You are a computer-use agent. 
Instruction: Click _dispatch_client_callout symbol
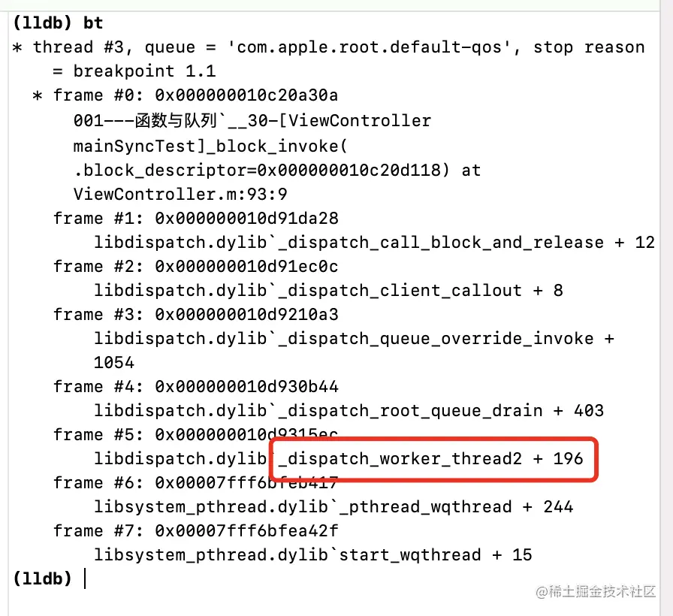click(400, 291)
